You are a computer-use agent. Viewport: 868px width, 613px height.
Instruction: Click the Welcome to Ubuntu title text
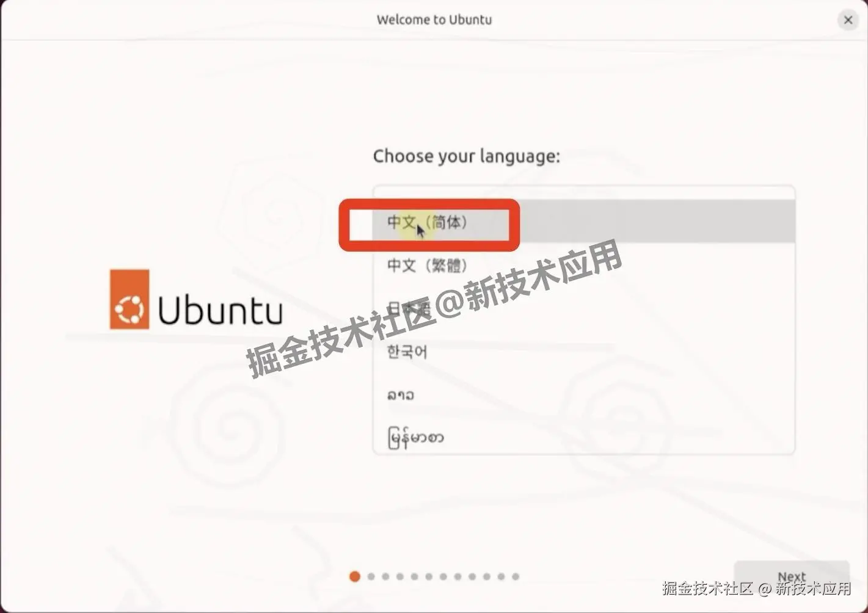(434, 20)
